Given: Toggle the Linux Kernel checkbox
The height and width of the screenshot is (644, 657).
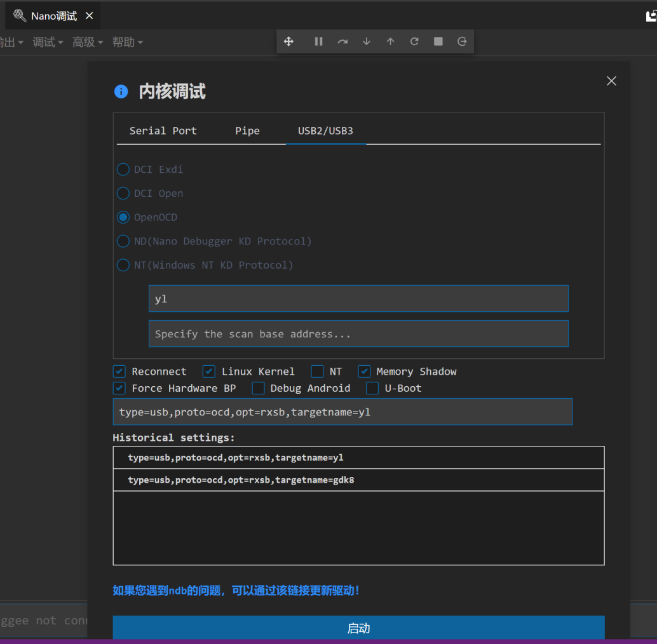Looking at the screenshot, I should (209, 372).
